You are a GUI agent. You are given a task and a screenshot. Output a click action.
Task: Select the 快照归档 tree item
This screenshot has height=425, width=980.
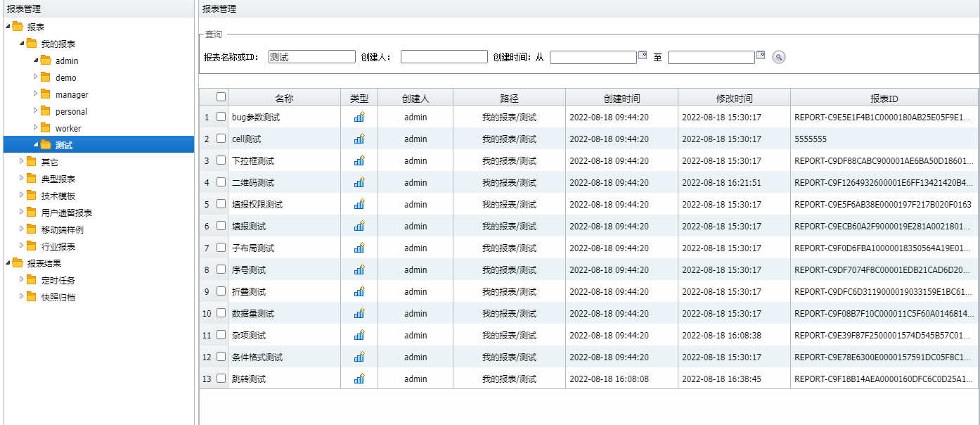coord(58,297)
